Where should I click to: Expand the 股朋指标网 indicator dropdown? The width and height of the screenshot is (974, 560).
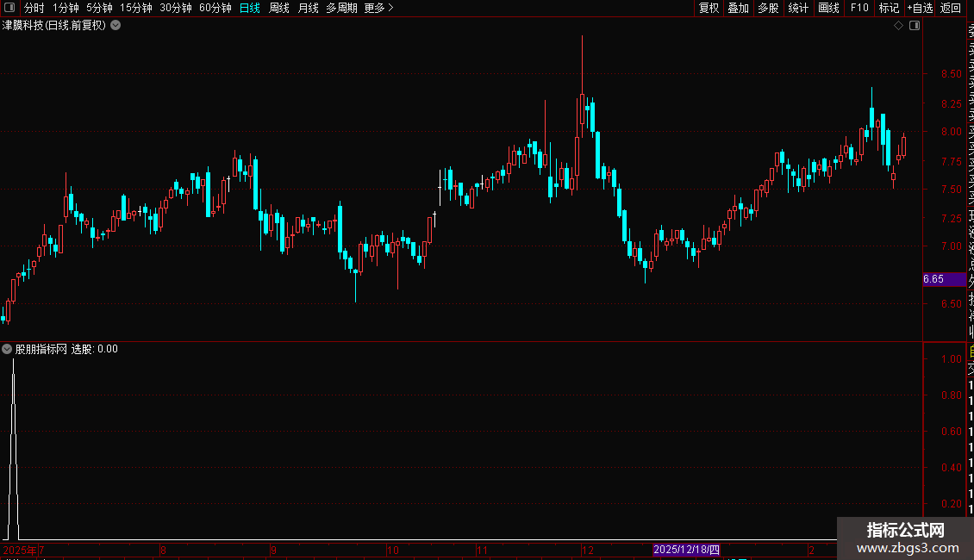click(7, 349)
